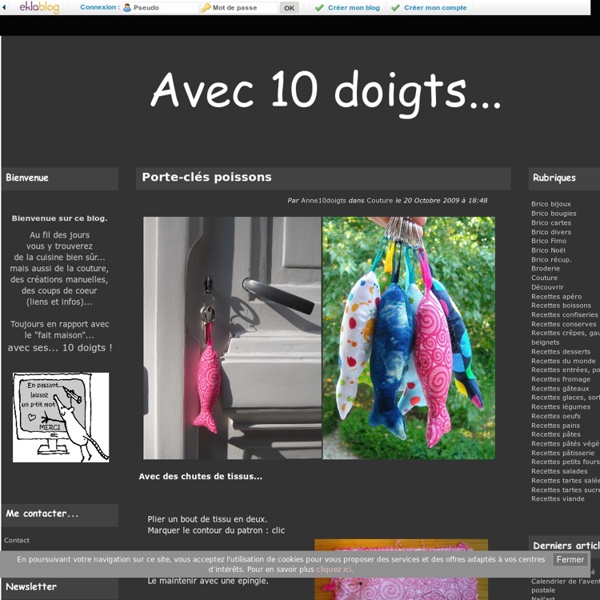Screen dimensions: 600x600
Task: Open Découvrir rubrique
Action: click(547, 287)
